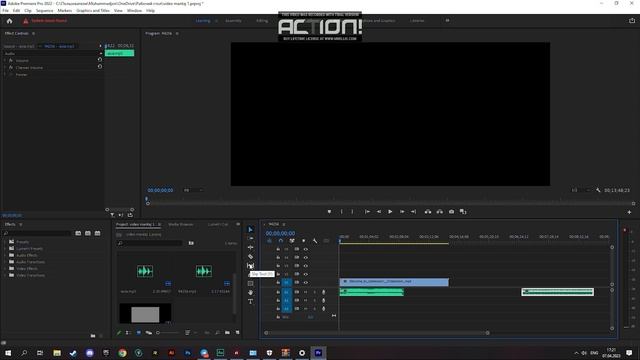Hide the V5 track output eye
640x360 pixels.
point(306,249)
